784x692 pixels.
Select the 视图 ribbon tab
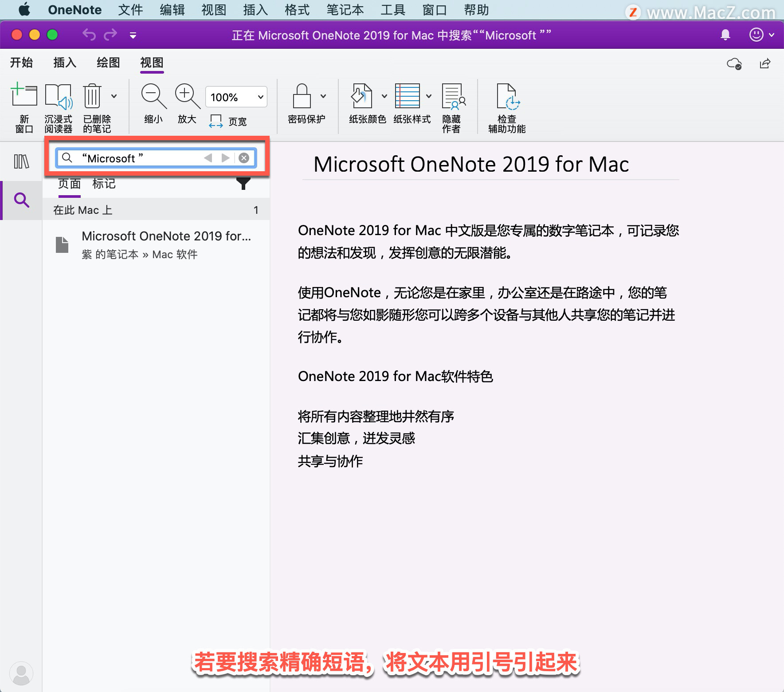[152, 63]
